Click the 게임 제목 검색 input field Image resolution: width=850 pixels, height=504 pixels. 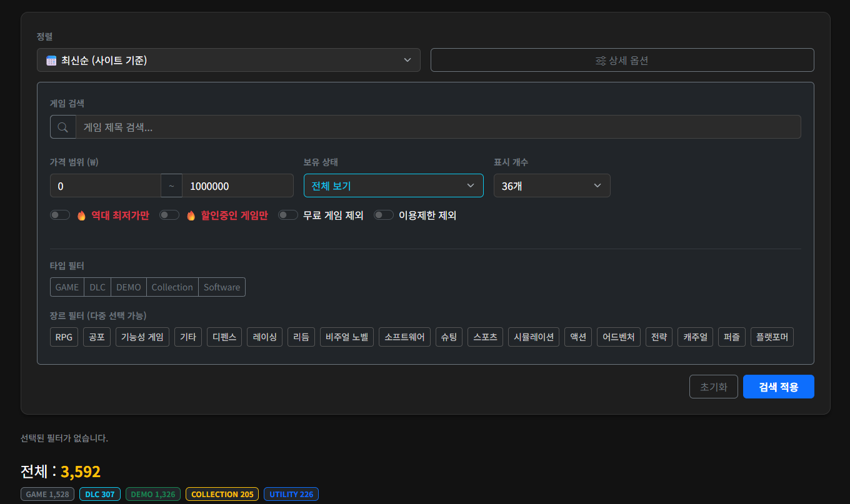437,127
